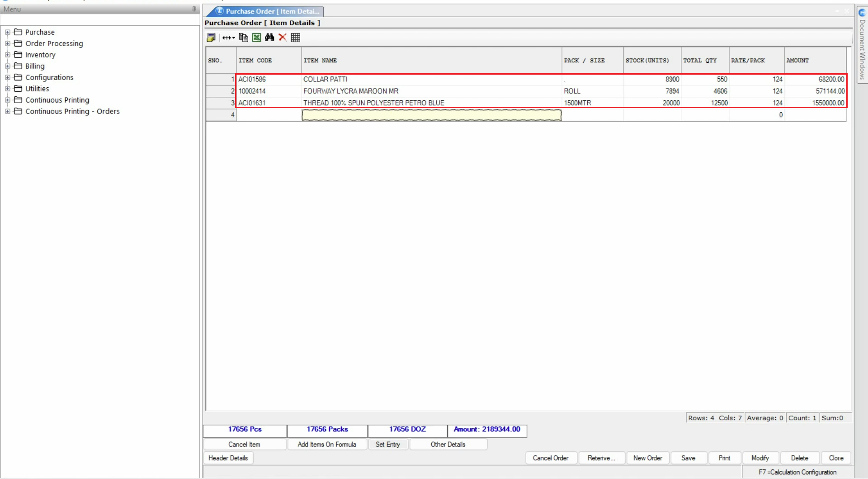Click the Add Items On Formula button

(x=327, y=444)
